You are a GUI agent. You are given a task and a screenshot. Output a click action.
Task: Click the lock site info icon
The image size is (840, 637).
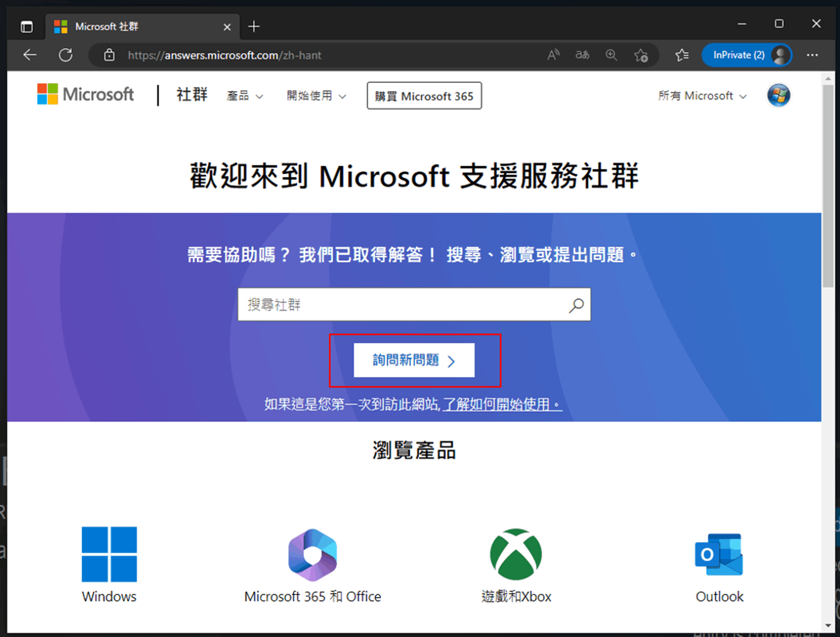[x=109, y=55]
